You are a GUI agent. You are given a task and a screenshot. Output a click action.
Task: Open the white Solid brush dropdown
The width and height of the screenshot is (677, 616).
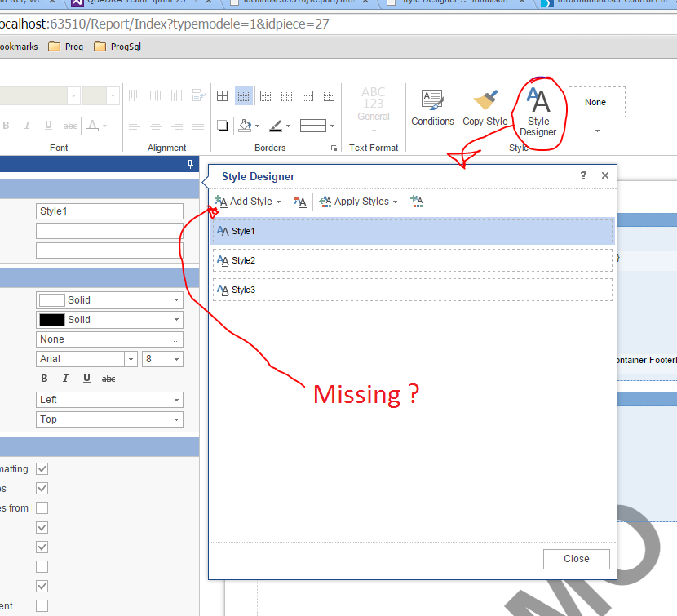176,299
